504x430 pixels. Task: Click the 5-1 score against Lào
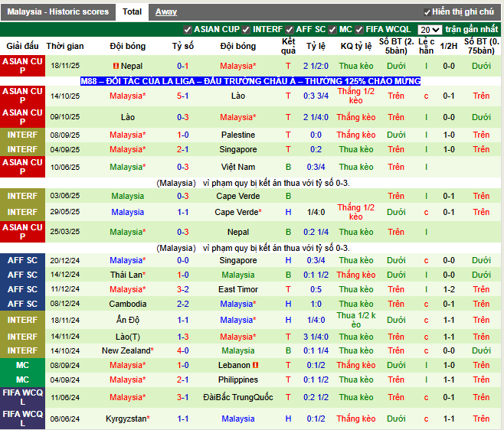click(183, 96)
